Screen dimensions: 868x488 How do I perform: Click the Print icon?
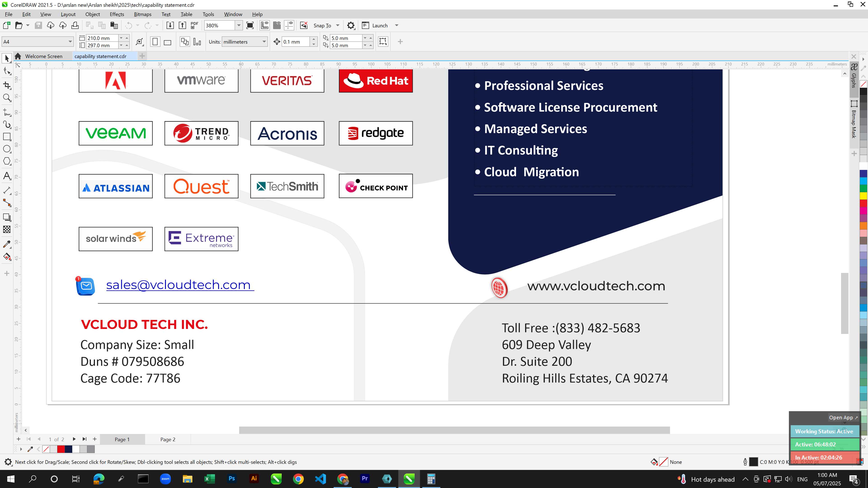[x=75, y=25]
